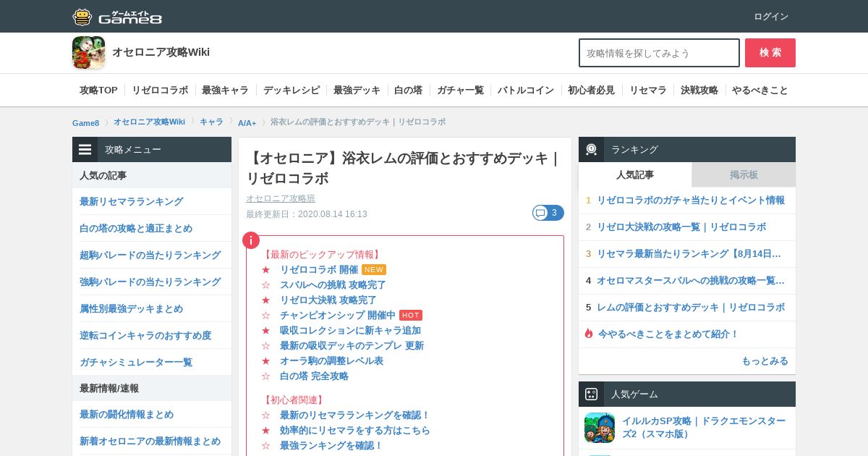This screenshot has height=456, width=868.
Task: Click the オセロニア攻略Wiki breadcrumb
Action: (x=149, y=122)
